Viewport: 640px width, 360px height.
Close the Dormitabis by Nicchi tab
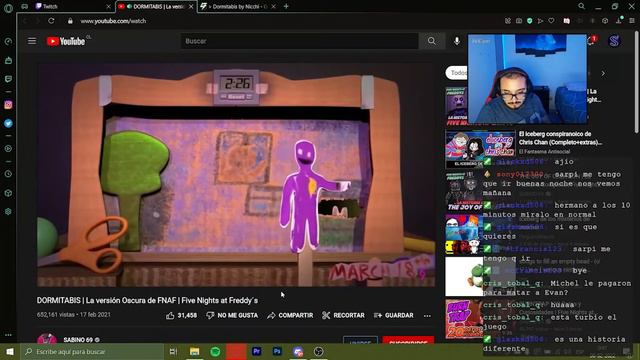[x=273, y=7]
